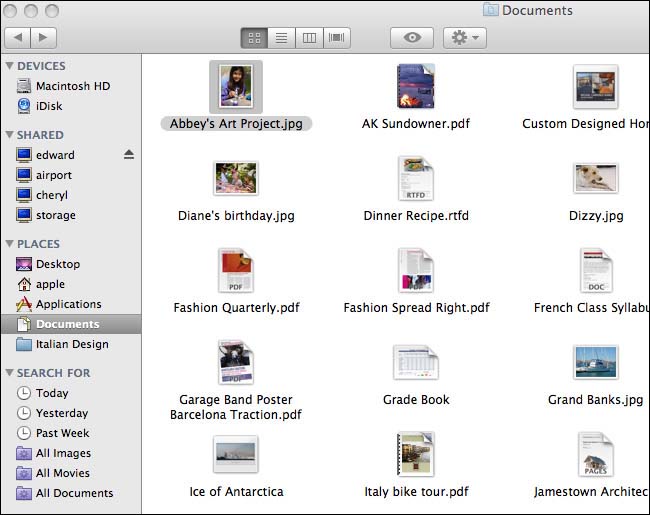Viewport: 650px width, 515px height.
Task: Click the Back navigation arrow
Action: pos(18,37)
